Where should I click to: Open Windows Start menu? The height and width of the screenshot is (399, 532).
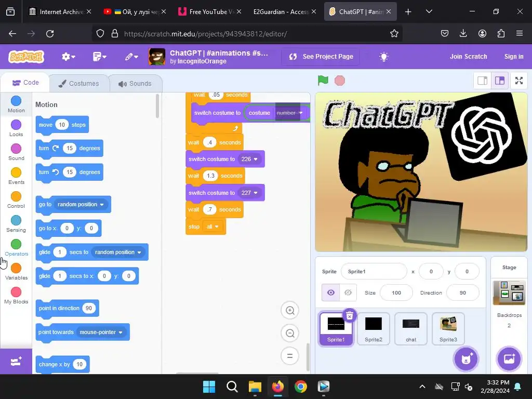click(209, 387)
